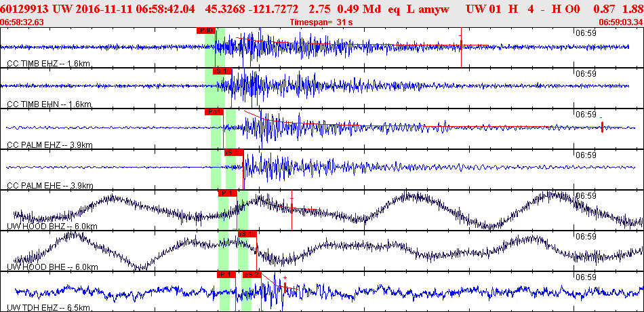Select the eS 2 pick flag on TDH EHZ
This screenshot has height=312, width=644.
pyautogui.click(x=251, y=275)
